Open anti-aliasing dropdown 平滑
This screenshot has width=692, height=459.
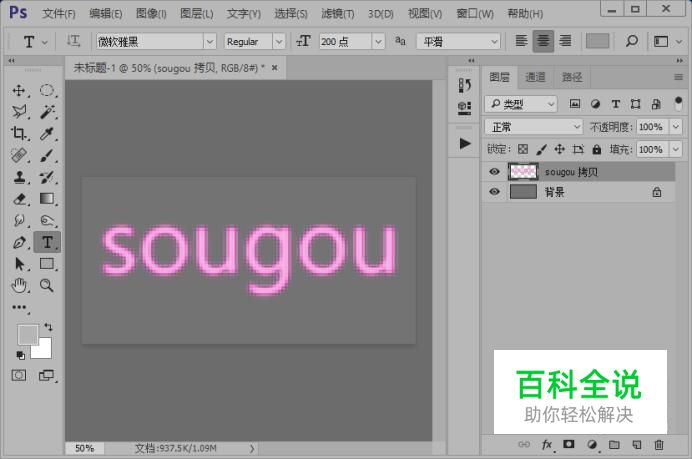tap(458, 41)
